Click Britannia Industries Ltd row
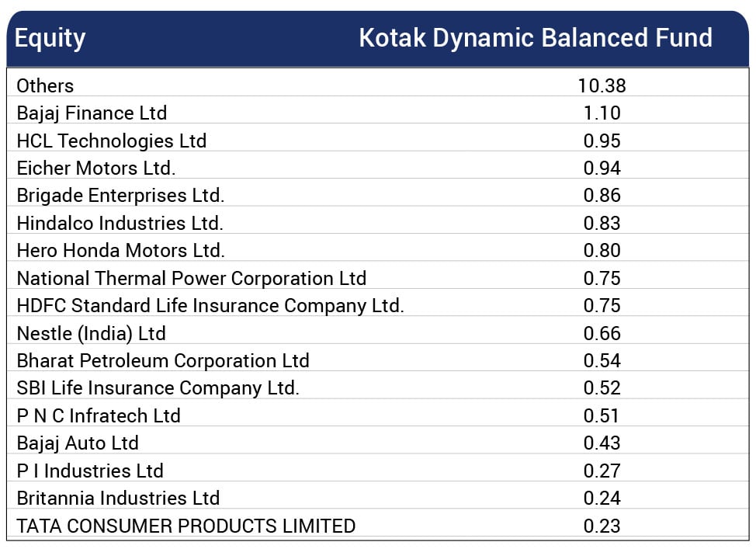756x549 pixels. 118,499
